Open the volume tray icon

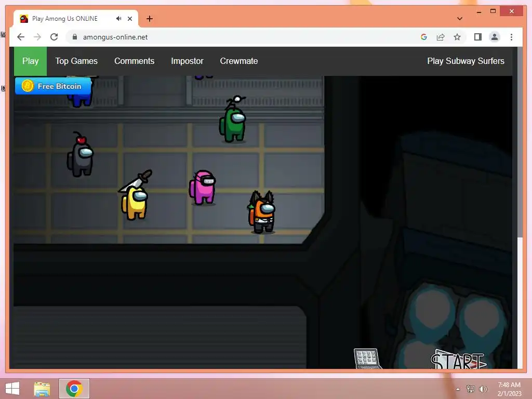pyautogui.click(x=483, y=389)
